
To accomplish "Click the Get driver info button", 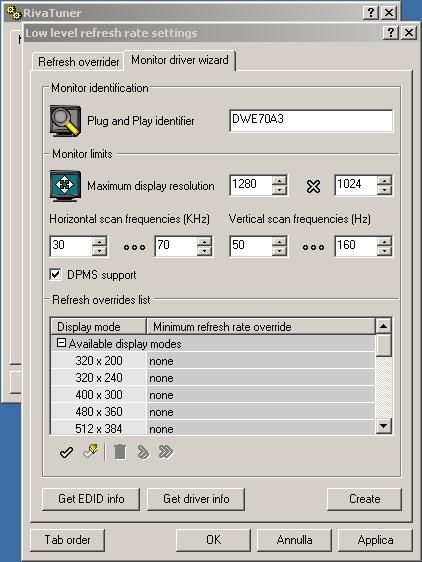I will point(196,499).
